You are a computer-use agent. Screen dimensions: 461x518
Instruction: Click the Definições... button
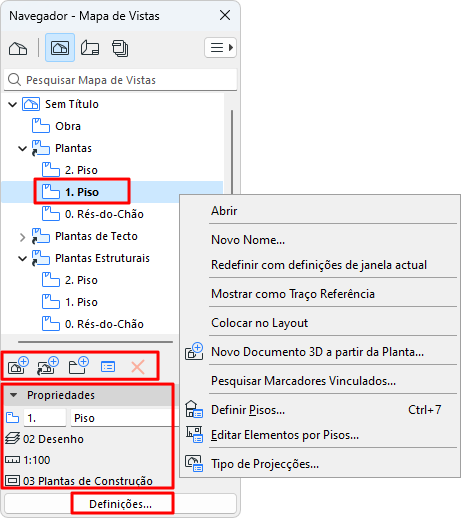coord(121,504)
